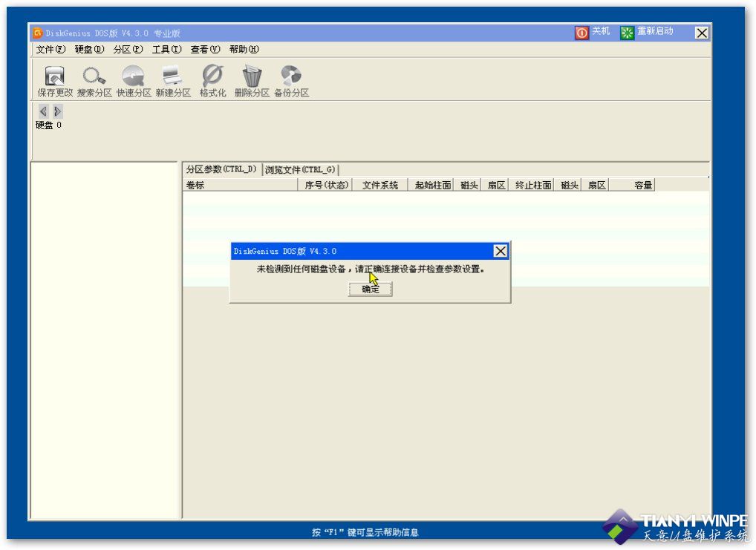Open the 分区(P) menu
The image size is (756, 550).
(x=128, y=49)
